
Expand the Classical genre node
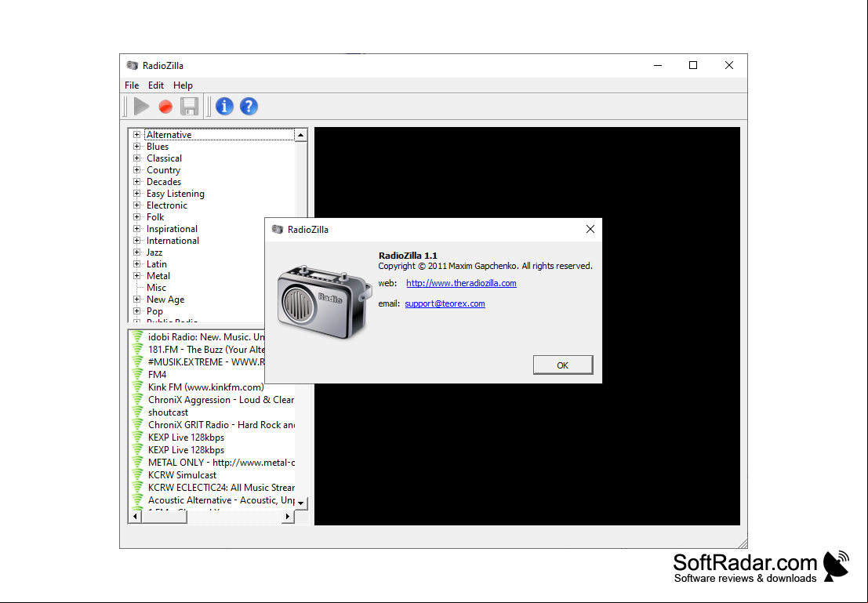pyautogui.click(x=136, y=158)
